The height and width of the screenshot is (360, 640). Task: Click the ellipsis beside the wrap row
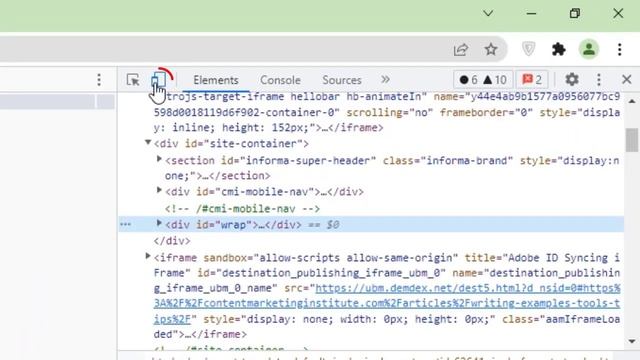125,224
